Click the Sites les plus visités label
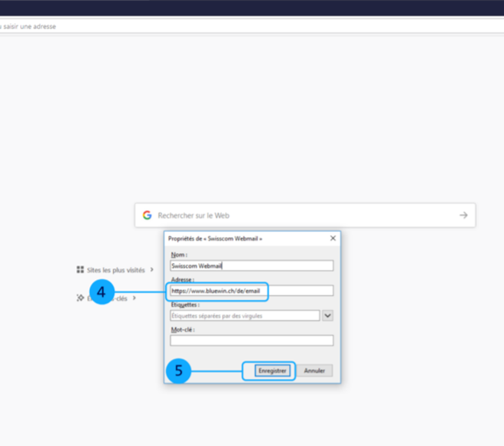This screenshot has width=504, height=446. [x=115, y=270]
